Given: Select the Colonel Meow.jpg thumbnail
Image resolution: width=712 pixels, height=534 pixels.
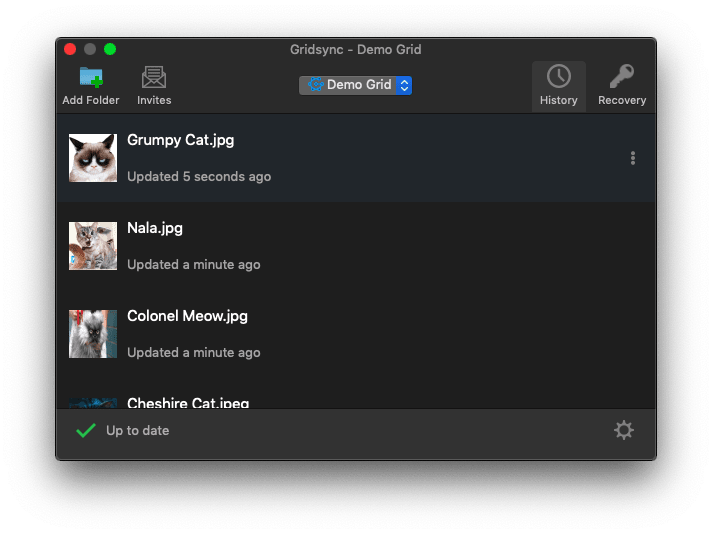Looking at the screenshot, I should point(93,334).
